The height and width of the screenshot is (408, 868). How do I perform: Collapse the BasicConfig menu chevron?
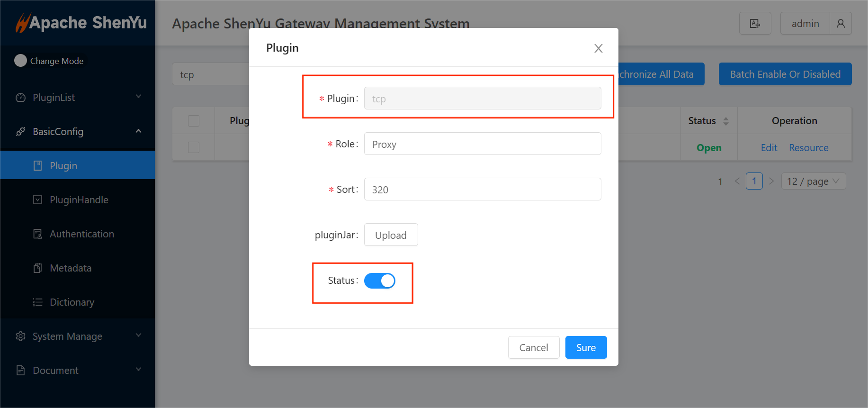[138, 131]
